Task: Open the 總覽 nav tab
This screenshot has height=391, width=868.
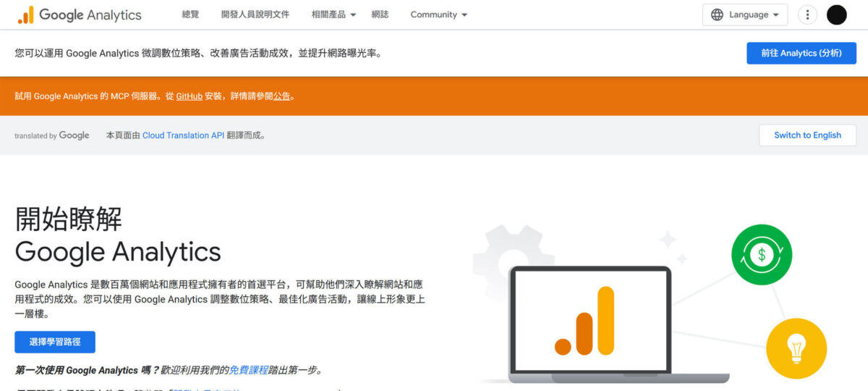Action: pos(190,14)
